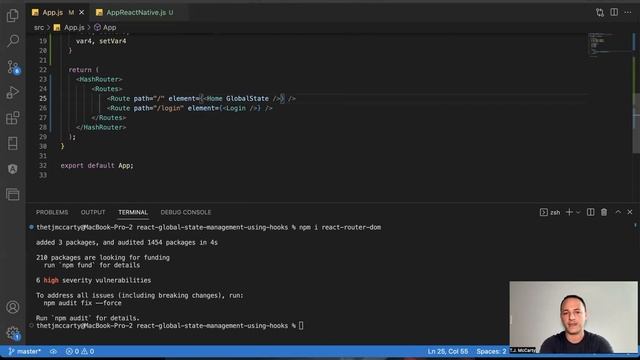Select the TERMINAL panel tab
Screen dimensions: 640x360
pos(133,212)
